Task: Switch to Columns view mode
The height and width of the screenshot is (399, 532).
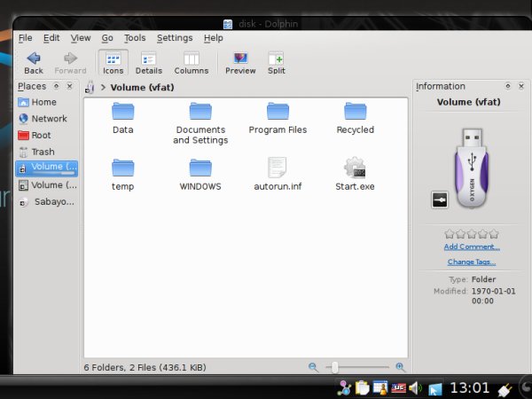Action: [x=192, y=63]
